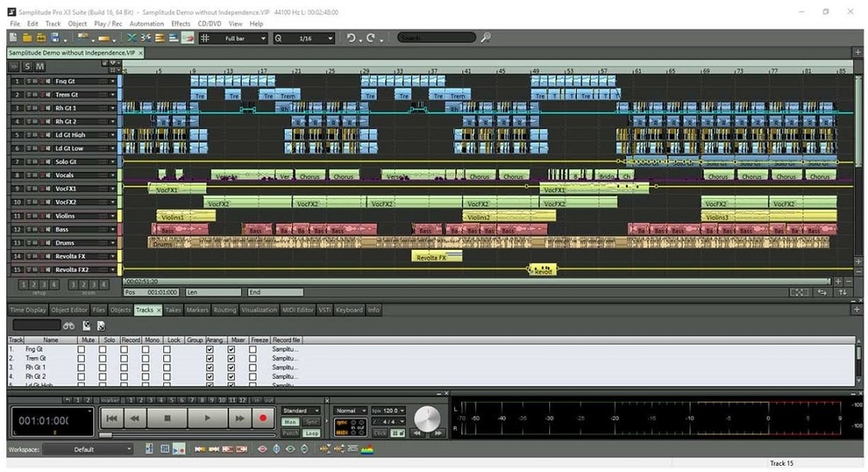This screenshot has width=868, height=472.
Task: Check the Mute checkbox for Fng Gt
Action: pos(81,349)
